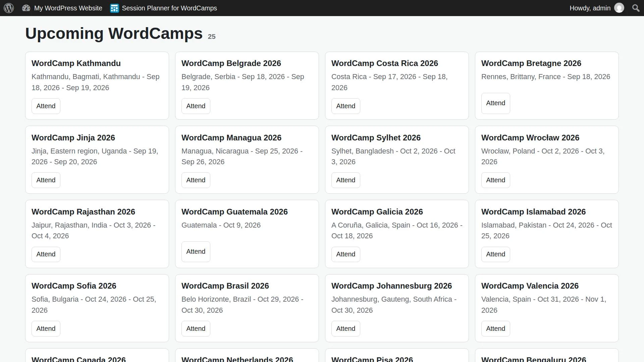
Task: Select the WordCamp Belgrade 2026 title
Action: pyautogui.click(x=231, y=63)
